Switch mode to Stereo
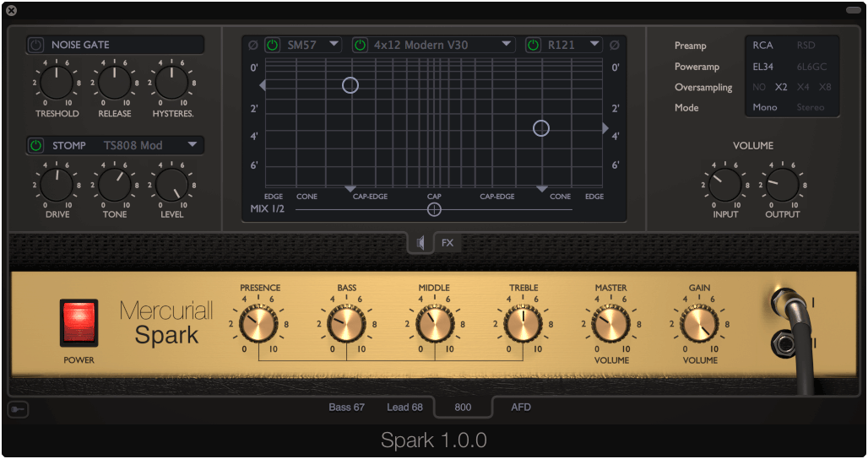The height and width of the screenshot is (459, 868). (811, 107)
